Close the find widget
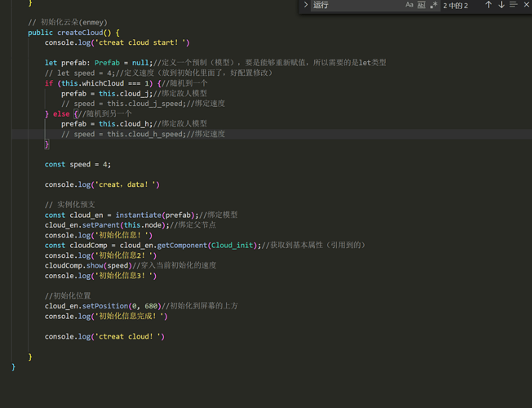The height and width of the screenshot is (408, 532). click(526, 5)
